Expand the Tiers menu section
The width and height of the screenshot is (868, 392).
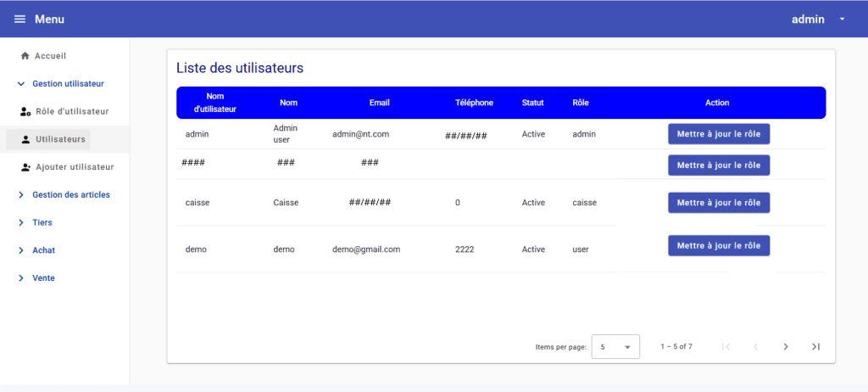[x=21, y=222]
